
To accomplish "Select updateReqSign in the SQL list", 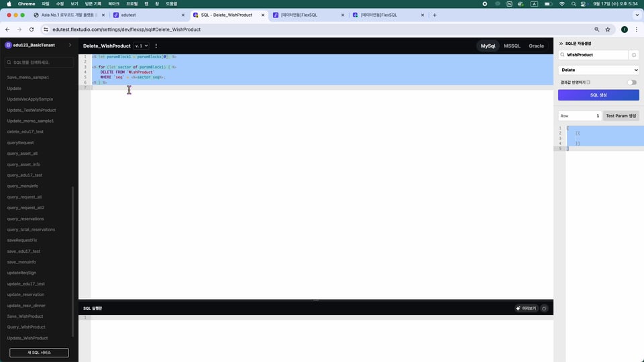I will pos(21,273).
